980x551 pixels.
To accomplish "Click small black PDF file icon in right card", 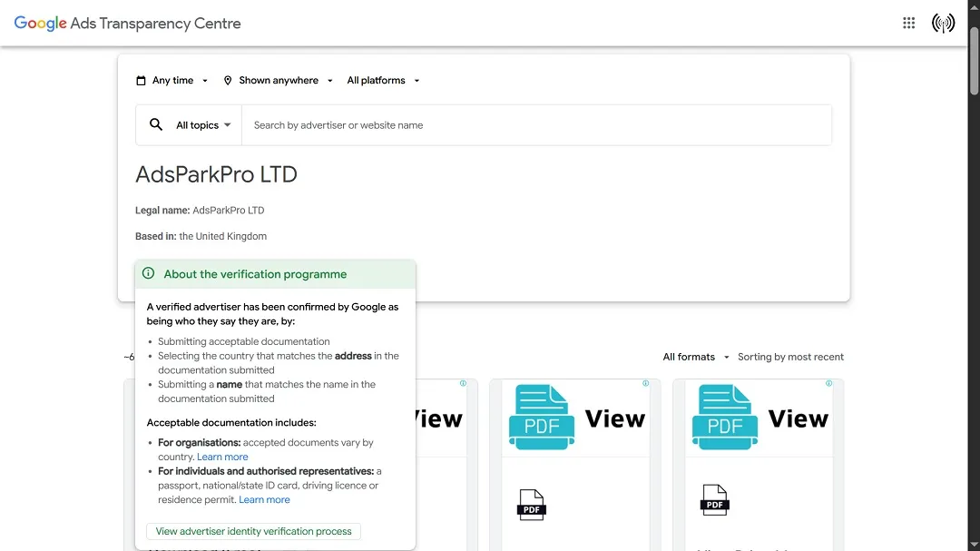I will [x=714, y=500].
